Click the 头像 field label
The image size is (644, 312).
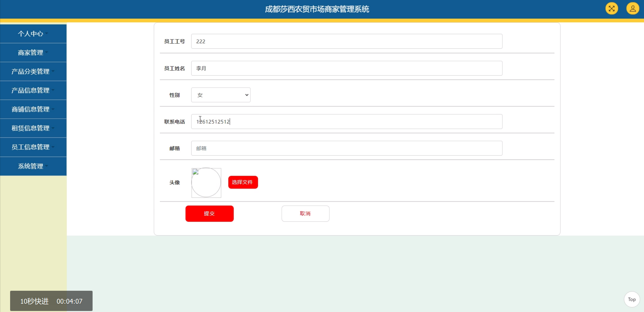(175, 182)
